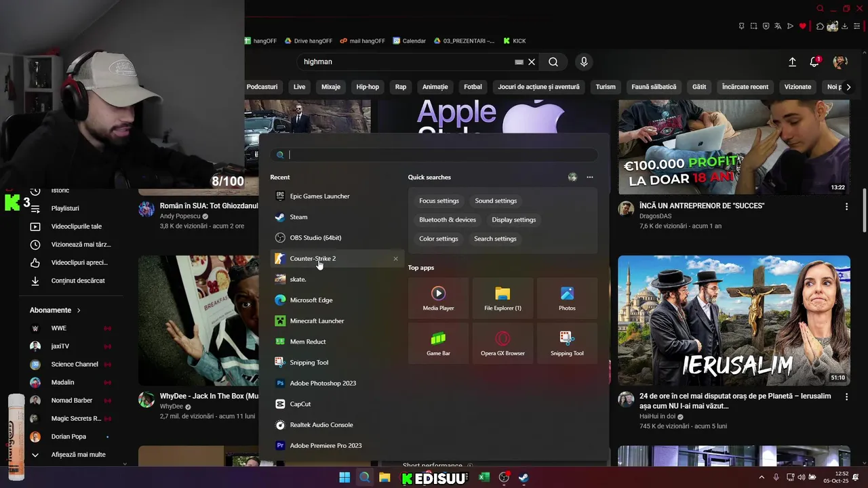Select the Podcasturi filter chip

coord(262,87)
